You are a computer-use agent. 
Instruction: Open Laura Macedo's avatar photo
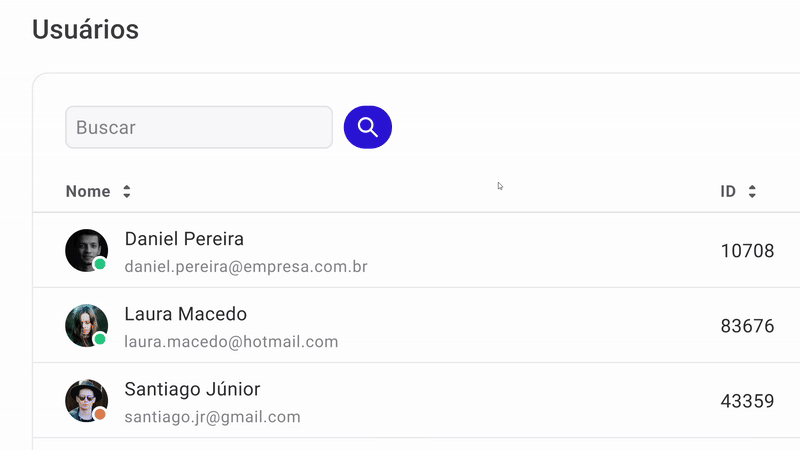click(86, 326)
